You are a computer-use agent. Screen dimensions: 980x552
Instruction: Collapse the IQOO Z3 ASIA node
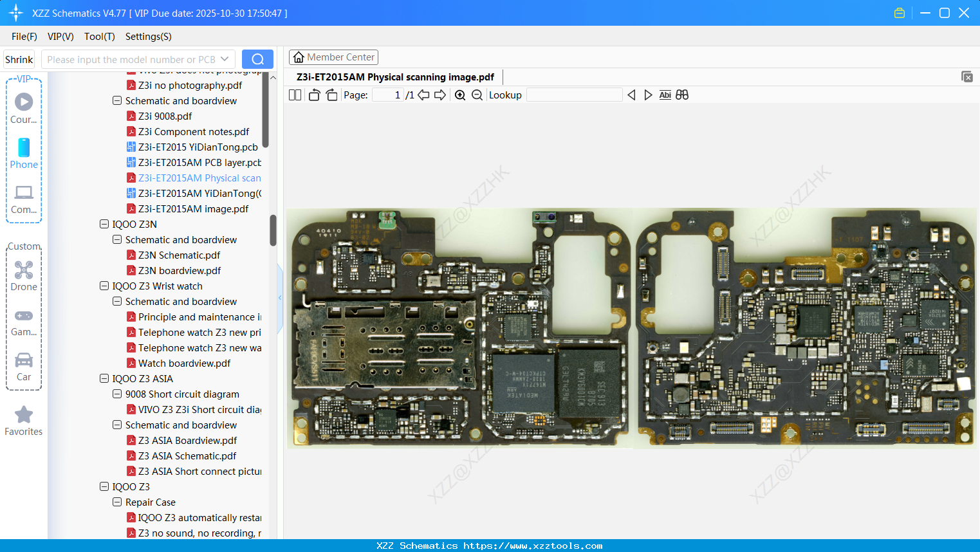[104, 379]
